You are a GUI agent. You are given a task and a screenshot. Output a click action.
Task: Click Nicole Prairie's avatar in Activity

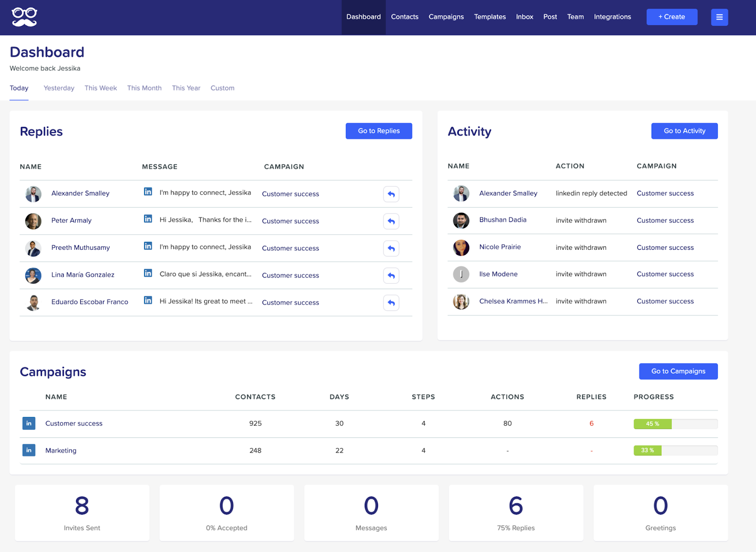(461, 247)
